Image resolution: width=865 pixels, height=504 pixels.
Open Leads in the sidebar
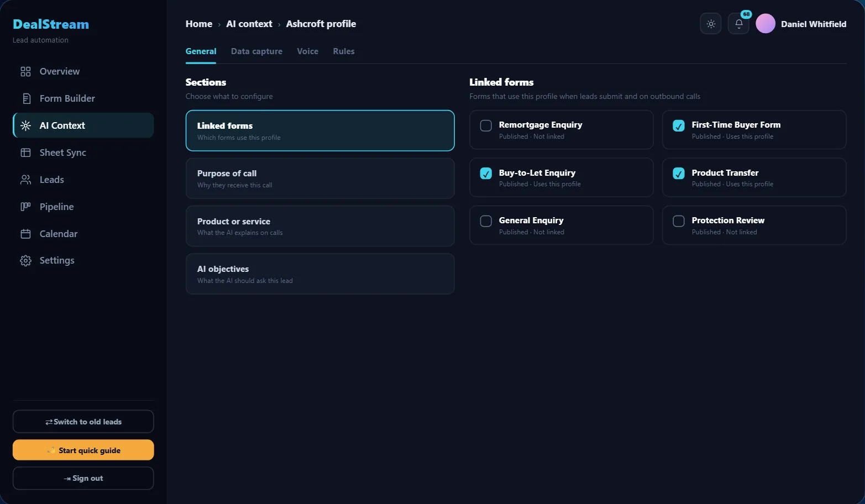(x=83, y=180)
